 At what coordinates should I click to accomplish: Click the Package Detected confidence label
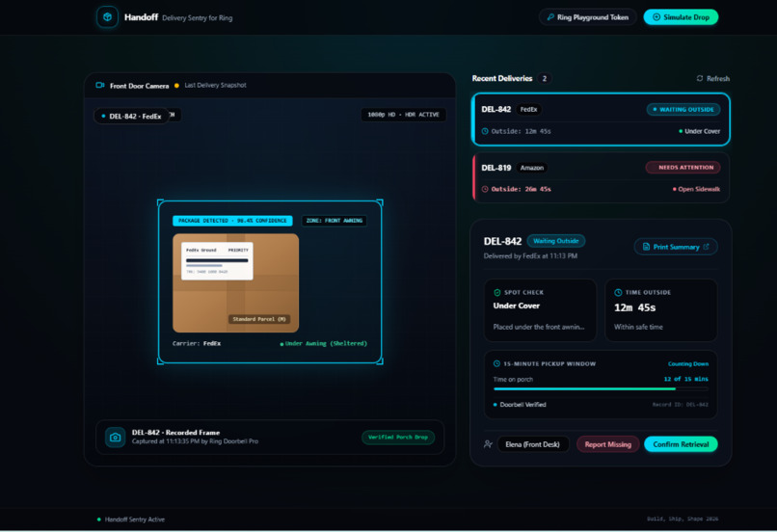click(232, 221)
